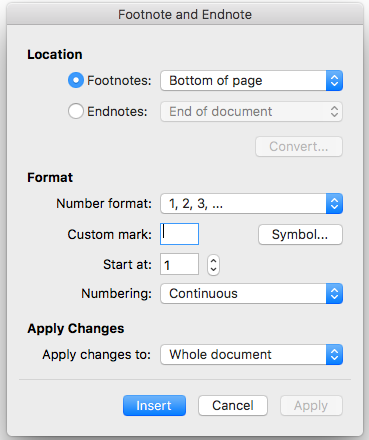This screenshot has width=369, height=440.
Task: Click the Custom mark: label
Action: click(x=109, y=234)
